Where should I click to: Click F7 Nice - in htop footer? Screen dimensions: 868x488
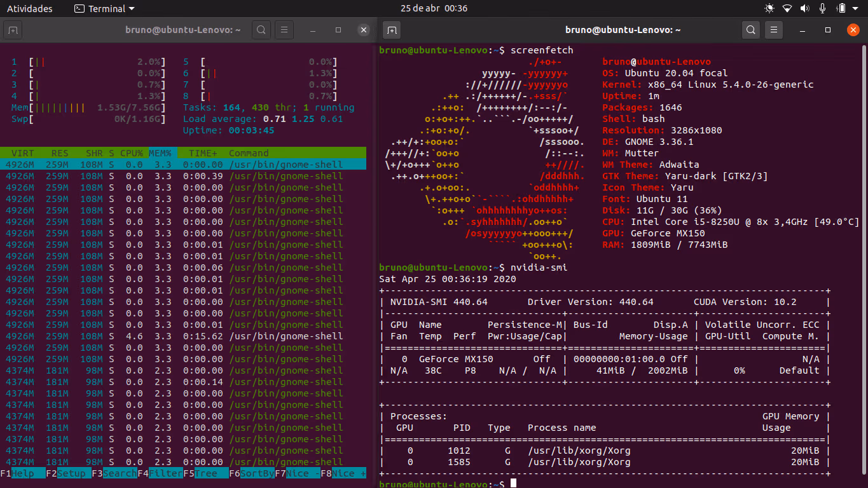point(298,473)
